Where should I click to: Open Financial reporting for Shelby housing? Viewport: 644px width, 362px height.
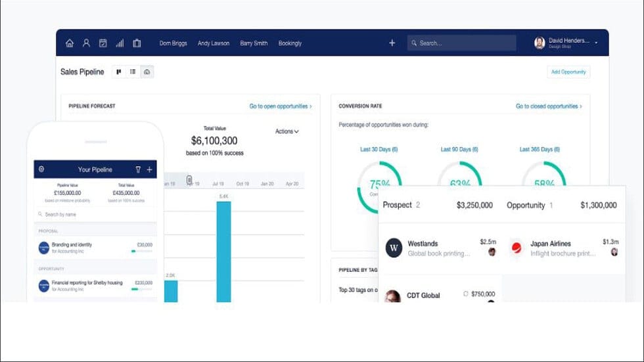[95, 286]
